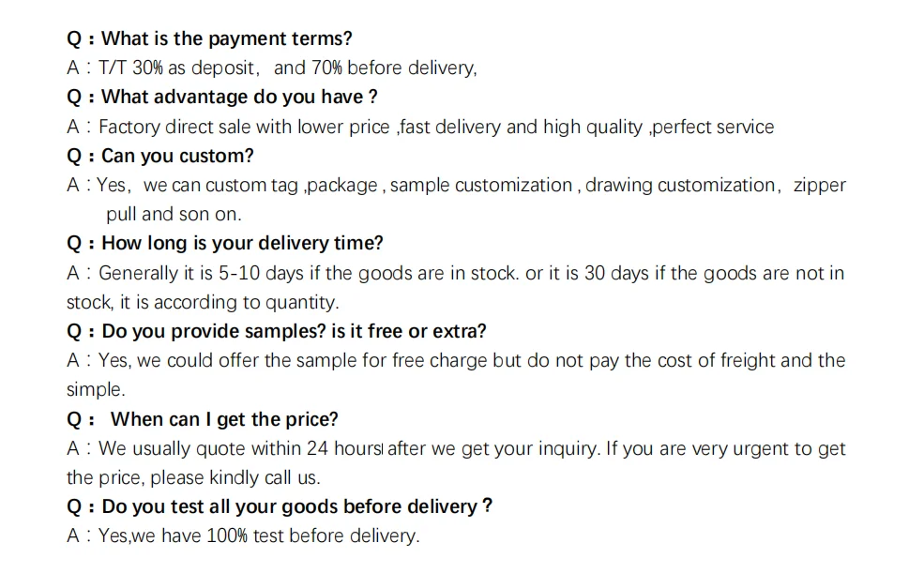Click the single word 'simple.' line

[95, 389]
